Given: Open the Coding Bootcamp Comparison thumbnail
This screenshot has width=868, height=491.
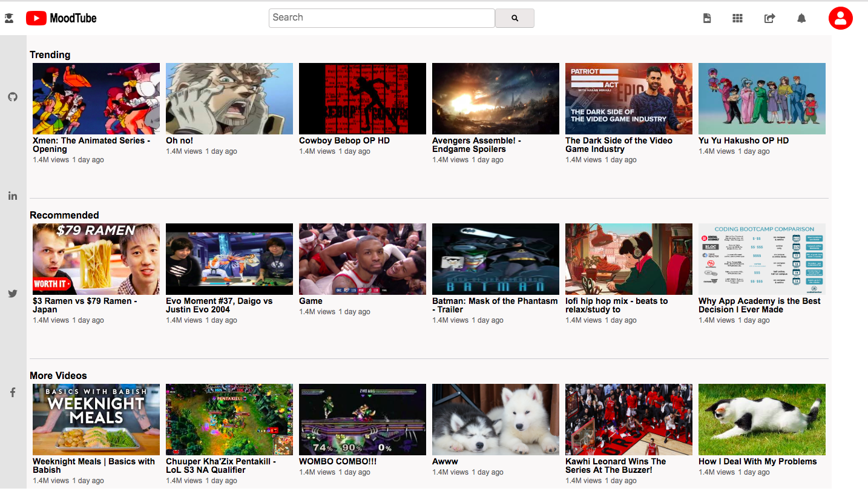Looking at the screenshot, I should pos(762,259).
